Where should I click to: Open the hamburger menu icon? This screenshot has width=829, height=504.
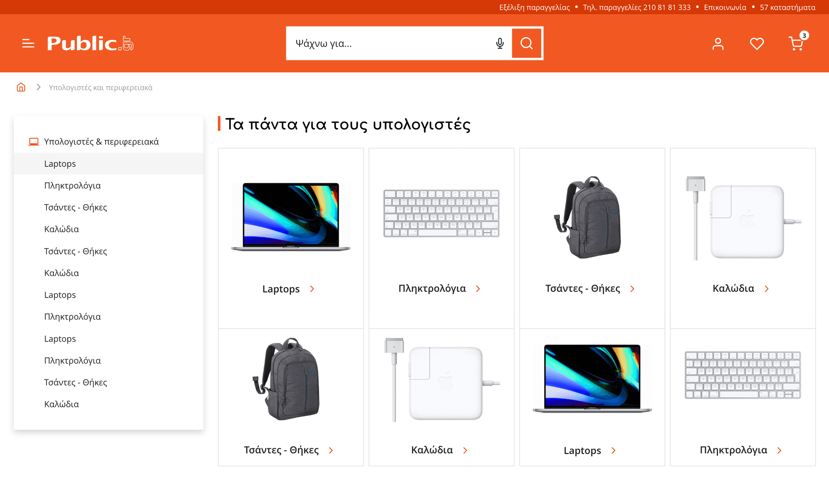click(x=28, y=43)
